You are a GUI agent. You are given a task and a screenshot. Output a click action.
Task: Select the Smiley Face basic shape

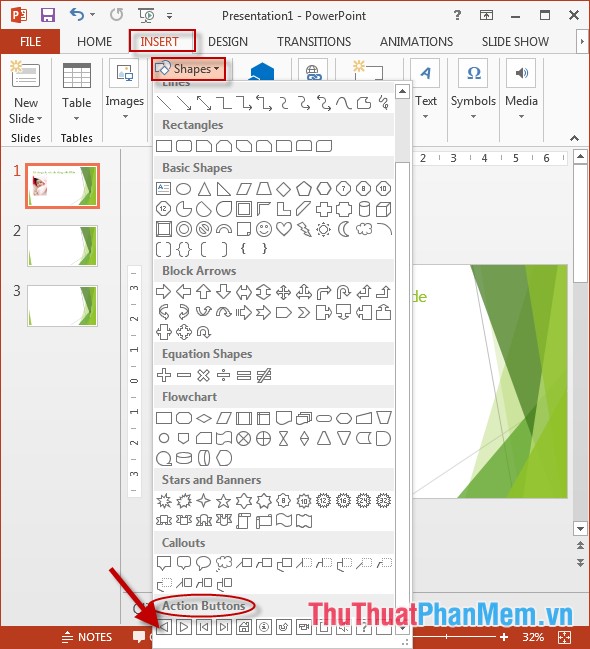click(264, 229)
